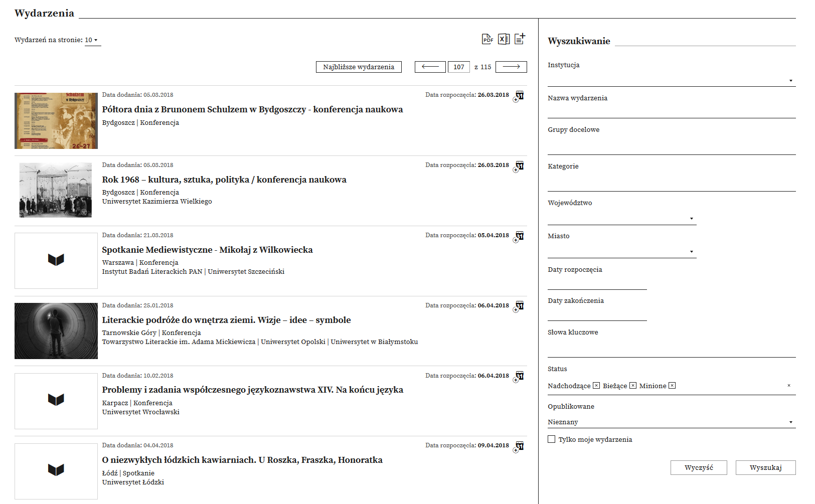Remove the Minione status filter
The width and height of the screenshot is (815, 504).
[x=672, y=386]
